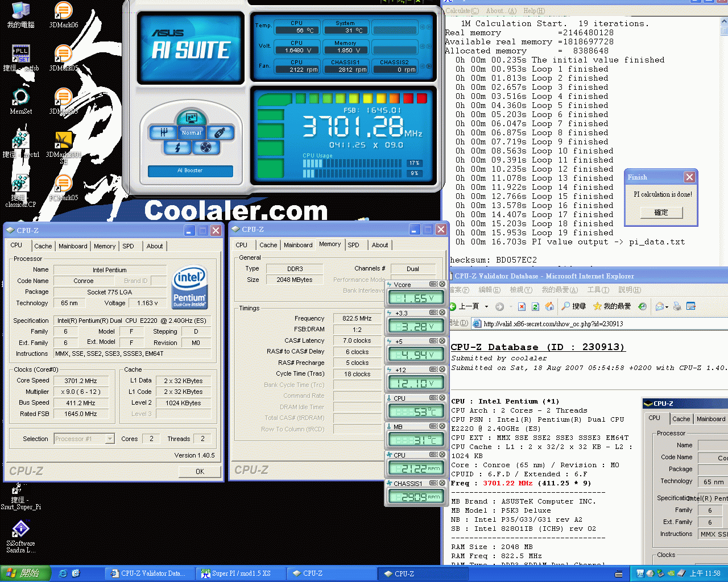728x582 pixels.
Task: Click the CPU-Z Database ID 230913 heading
Action: click(x=537, y=347)
